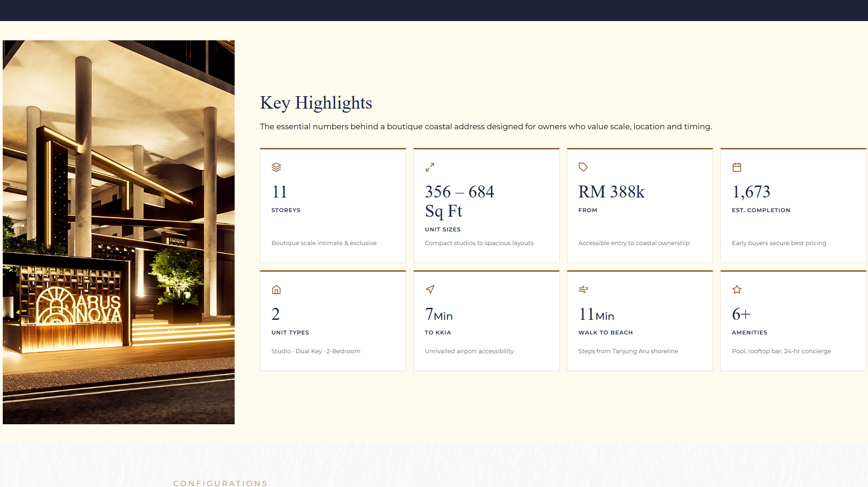Select the '356 – 684 Sq Ft' value

coord(459,201)
